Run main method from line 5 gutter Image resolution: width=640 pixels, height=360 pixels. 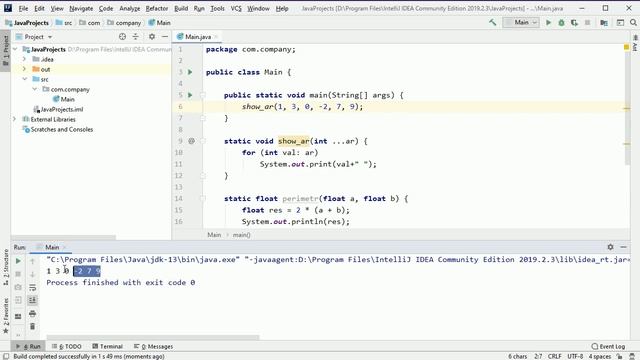coord(190,95)
